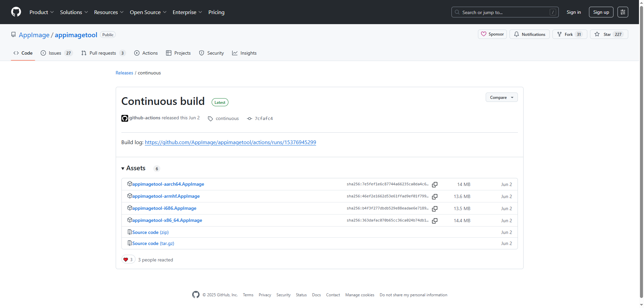Open appimagetool repository link
The image size is (644, 308).
76,35
